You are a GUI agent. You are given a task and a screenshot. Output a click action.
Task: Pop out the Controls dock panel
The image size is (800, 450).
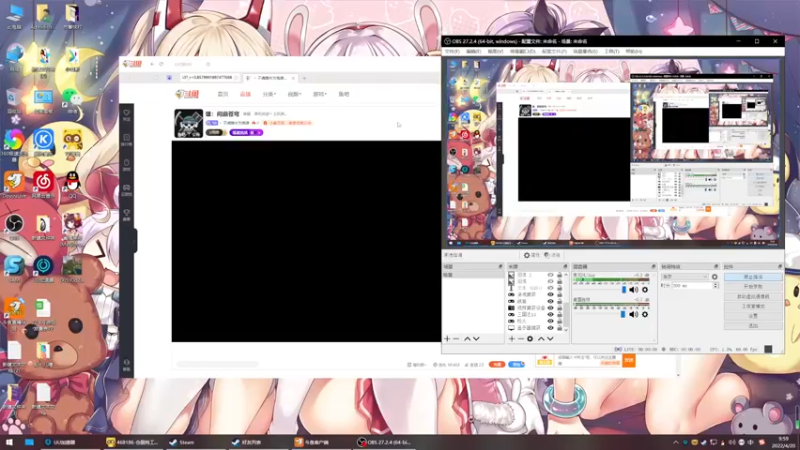pos(780,266)
